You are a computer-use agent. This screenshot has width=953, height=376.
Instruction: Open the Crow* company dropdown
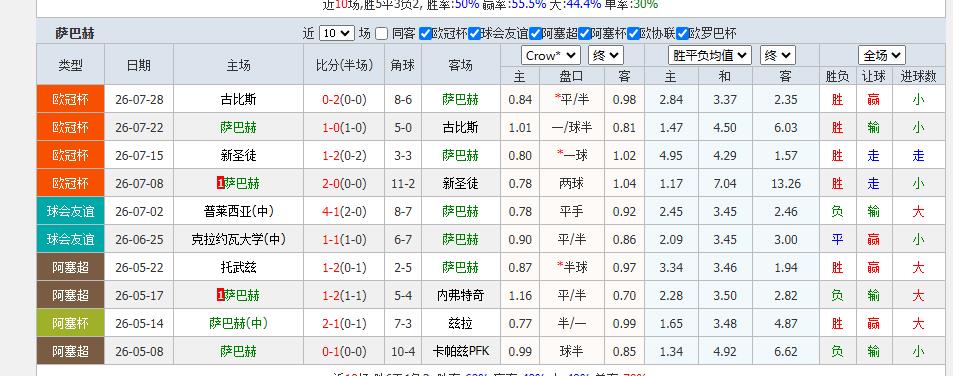(x=551, y=56)
